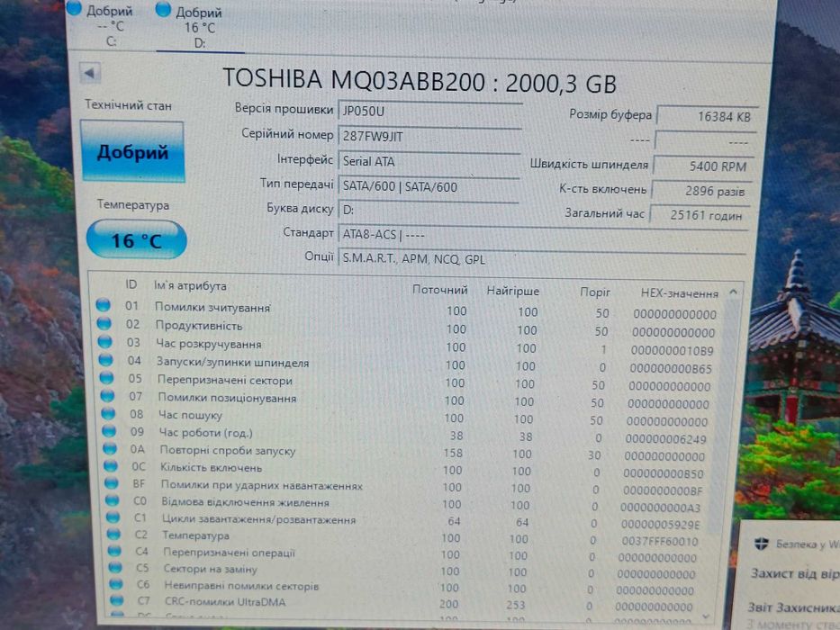
Task: Select the Помилки зчитування attribute row
Action: point(407,310)
